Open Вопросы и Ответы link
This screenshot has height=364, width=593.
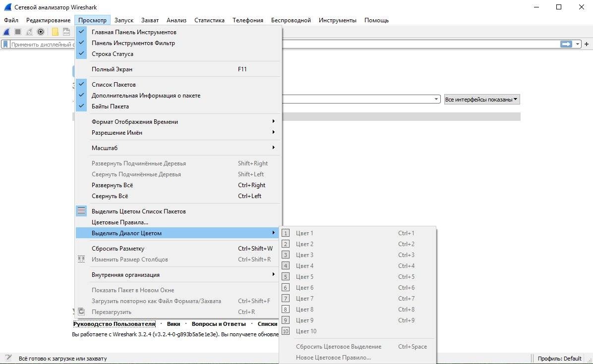219,324
